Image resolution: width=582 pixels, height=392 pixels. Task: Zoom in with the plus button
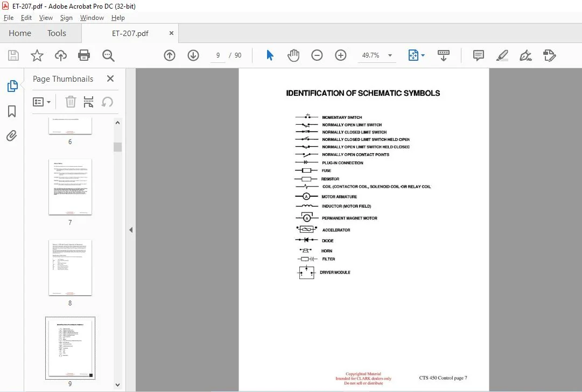[x=340, y=55]
